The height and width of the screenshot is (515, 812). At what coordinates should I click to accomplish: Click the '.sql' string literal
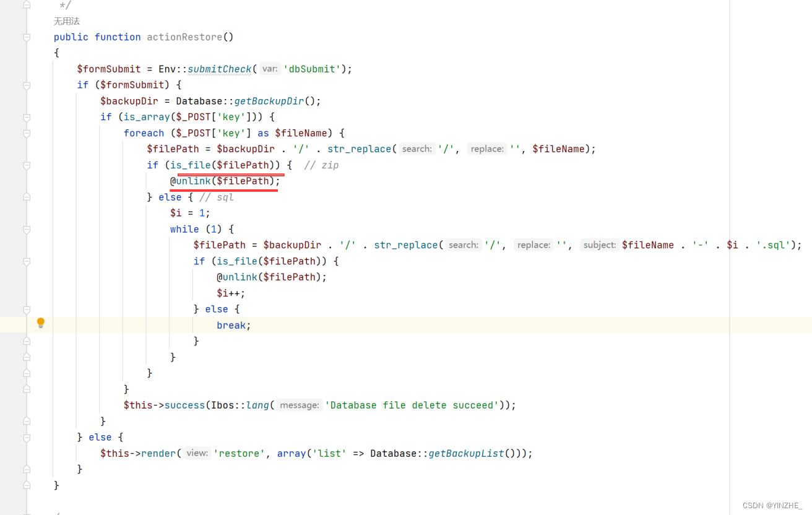(773, 245)
